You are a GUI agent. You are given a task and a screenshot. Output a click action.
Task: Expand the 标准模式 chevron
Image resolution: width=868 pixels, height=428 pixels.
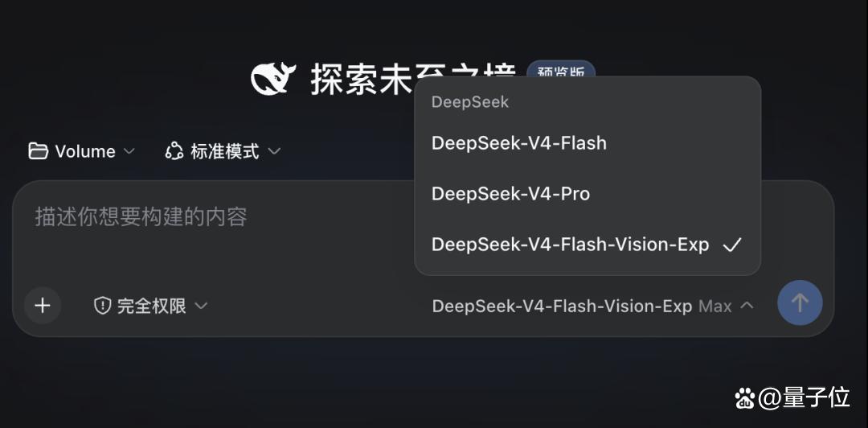point(275,150)
